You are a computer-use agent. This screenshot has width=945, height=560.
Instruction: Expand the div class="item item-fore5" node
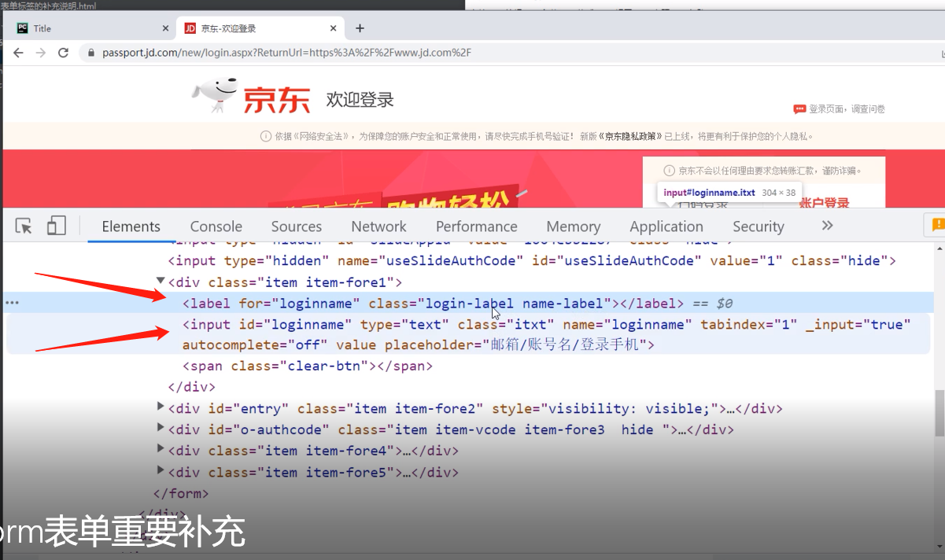point(161,471)
